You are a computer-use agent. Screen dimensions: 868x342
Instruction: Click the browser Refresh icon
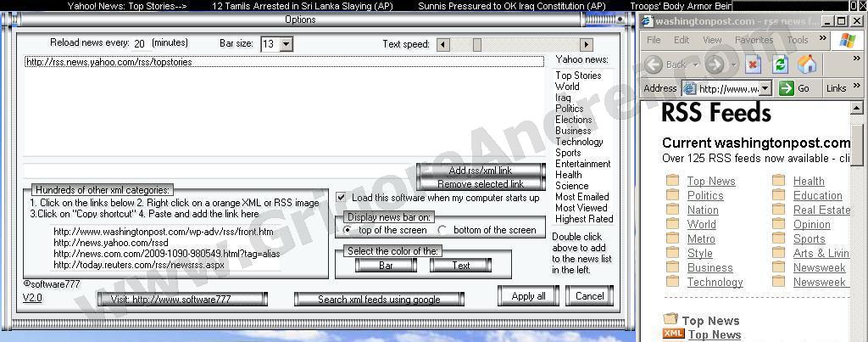(780, 64)
